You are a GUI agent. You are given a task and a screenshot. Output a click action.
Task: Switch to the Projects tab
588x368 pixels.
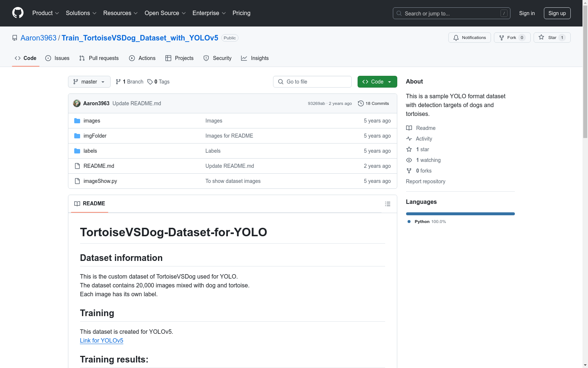click(x=179, y=58)
